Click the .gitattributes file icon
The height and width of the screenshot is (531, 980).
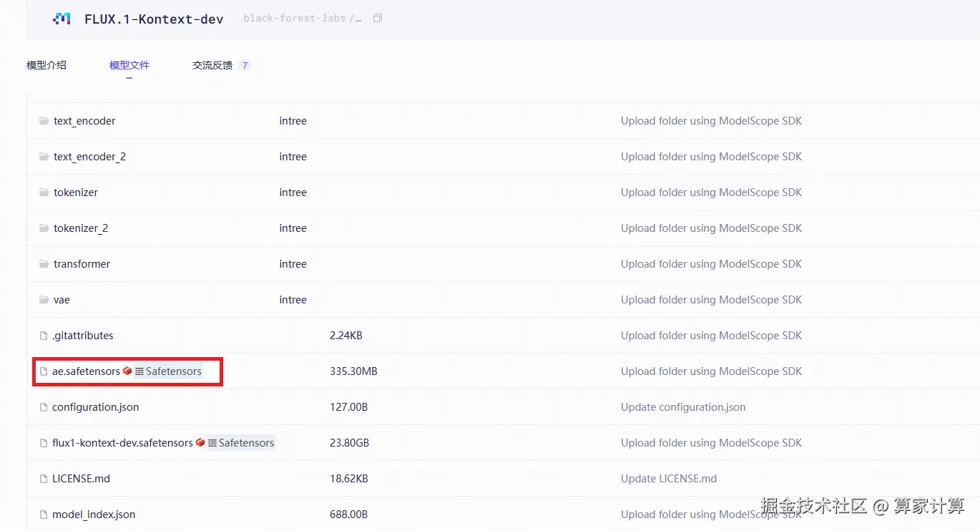[x=44, y=336]
